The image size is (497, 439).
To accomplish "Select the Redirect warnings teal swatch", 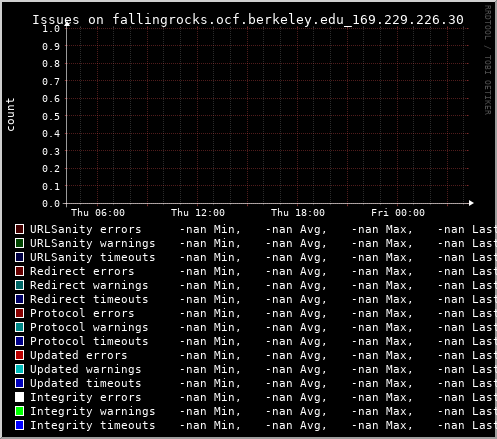I will pyautogui.click(x=20, y=285).
